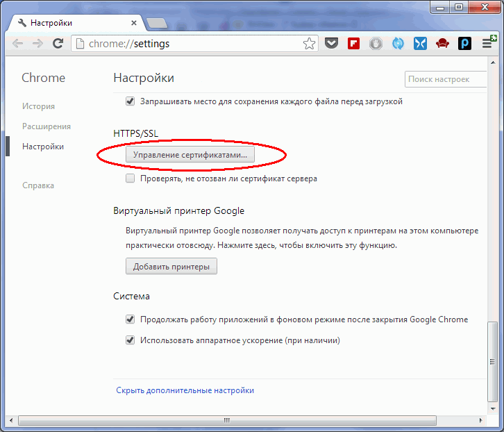The image size is (504, 432).
Task: Uncheck 'Использовать аппаратное ускорение' checkbox
Action: (130, 340)
